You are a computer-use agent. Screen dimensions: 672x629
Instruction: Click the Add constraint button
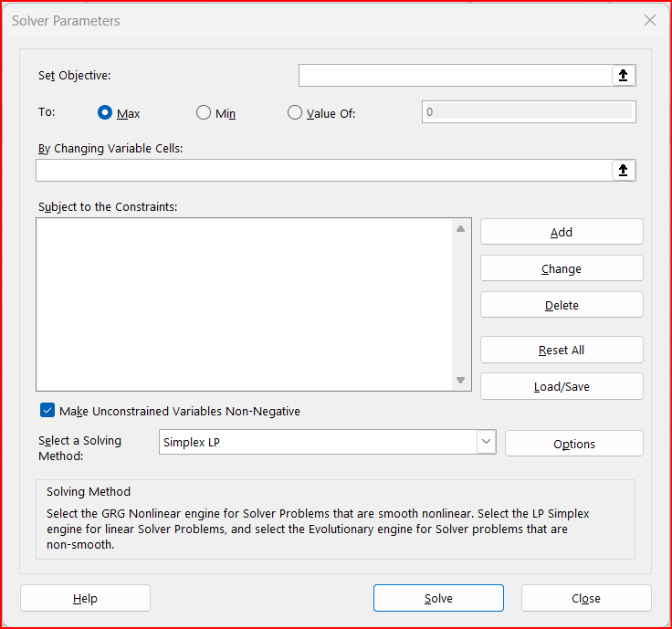(x=562, y=233)
